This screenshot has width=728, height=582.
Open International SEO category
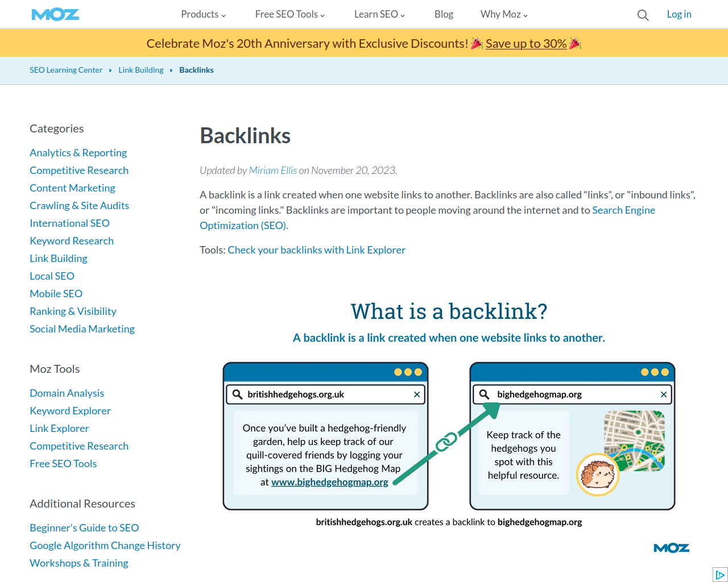pos(69,223)
